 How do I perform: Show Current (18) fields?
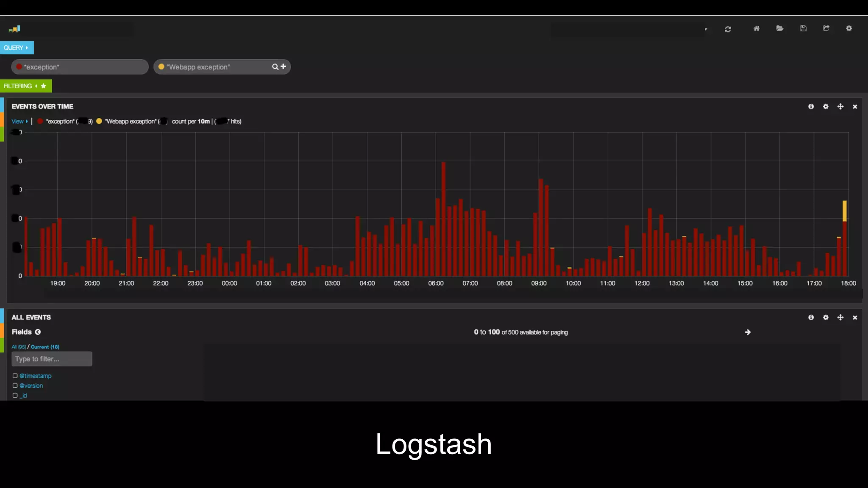pos(45,347)
